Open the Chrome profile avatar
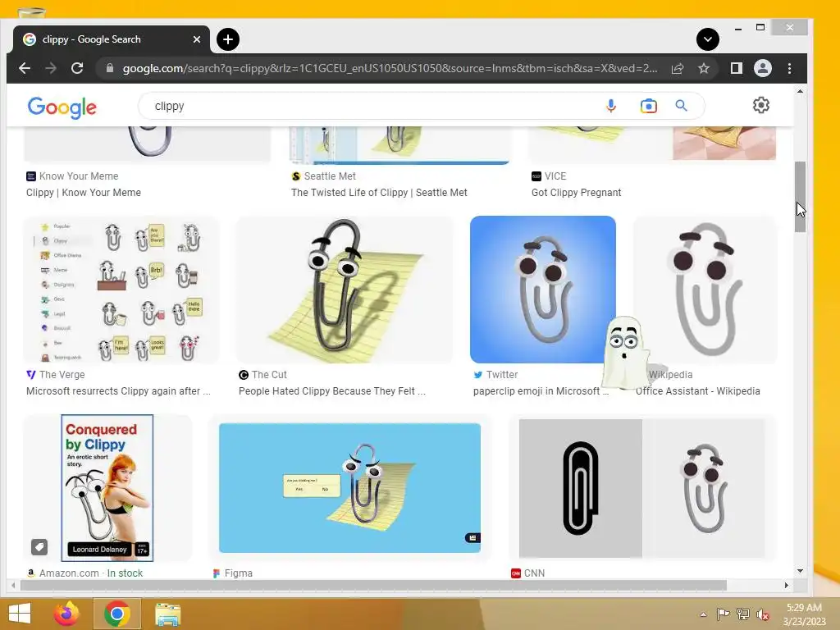840x630 pixels. tap(763, 68)
